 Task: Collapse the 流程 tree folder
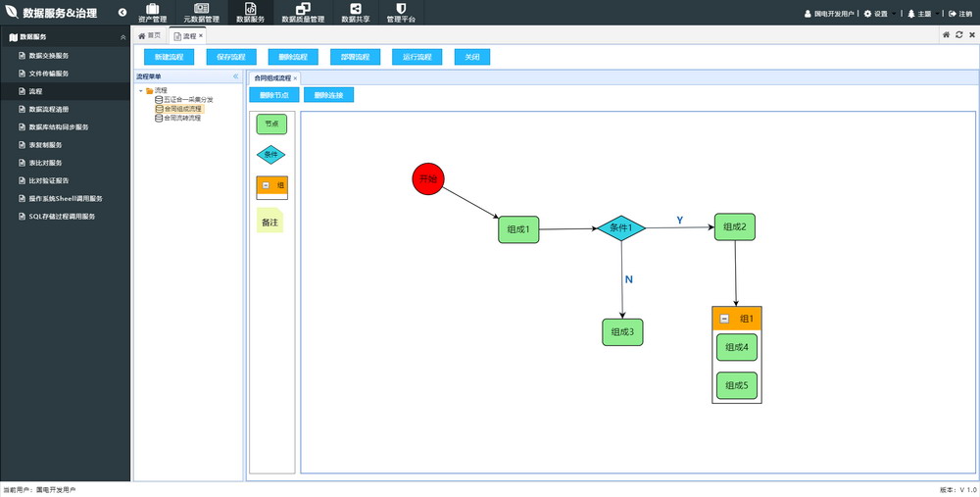tap(141, 91)
